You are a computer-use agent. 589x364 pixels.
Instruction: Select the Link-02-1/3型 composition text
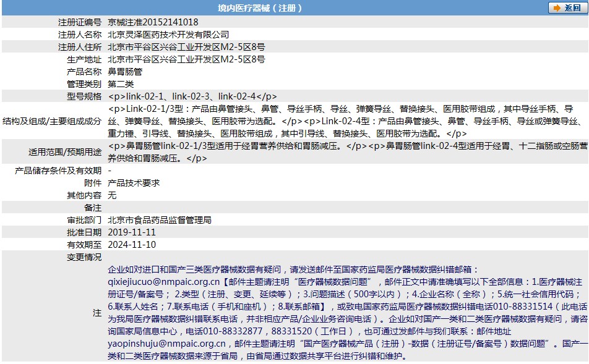point(345,121)
